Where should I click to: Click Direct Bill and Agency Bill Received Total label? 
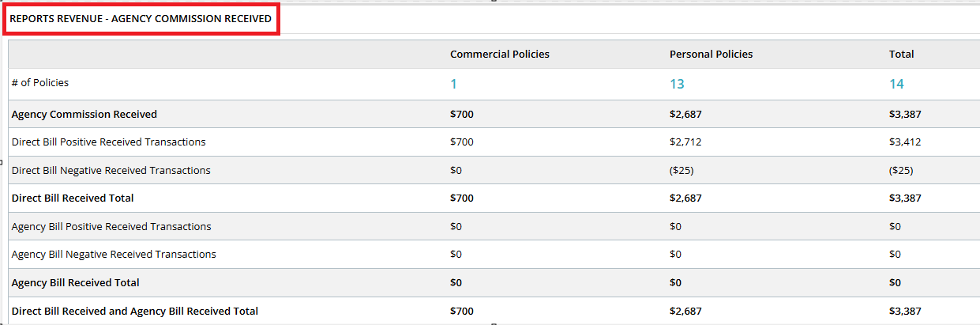click(135, 312)
